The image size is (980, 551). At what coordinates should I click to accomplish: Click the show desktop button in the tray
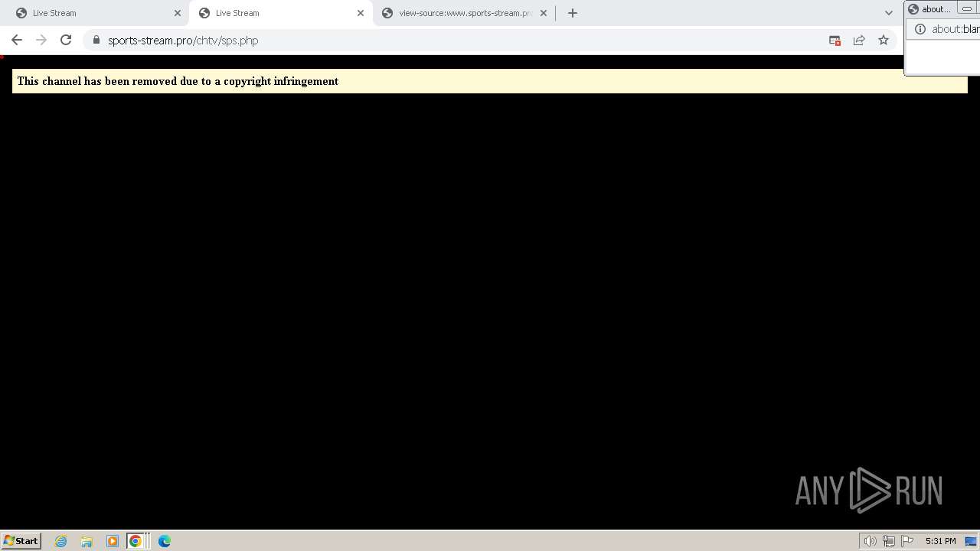971,541
